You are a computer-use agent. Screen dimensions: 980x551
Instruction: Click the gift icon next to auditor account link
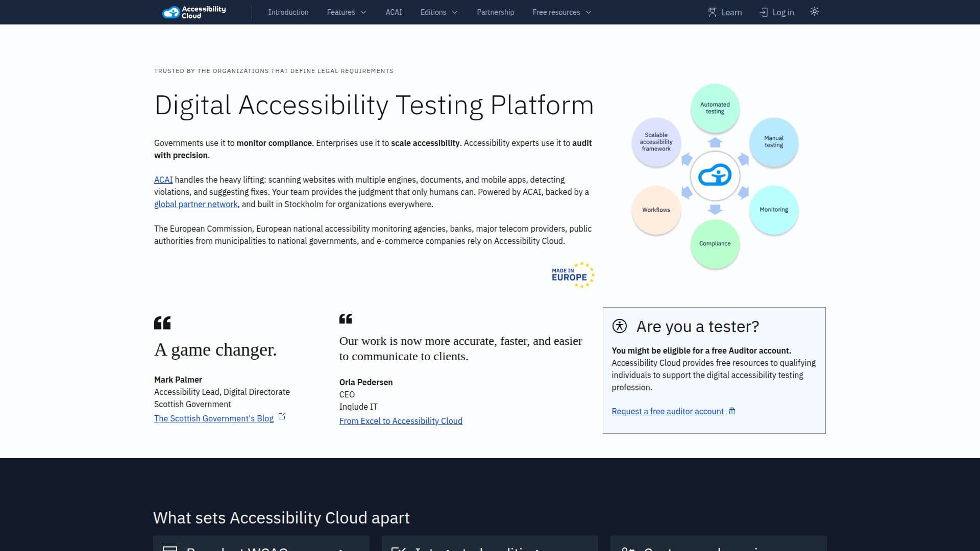pos(732,411)
